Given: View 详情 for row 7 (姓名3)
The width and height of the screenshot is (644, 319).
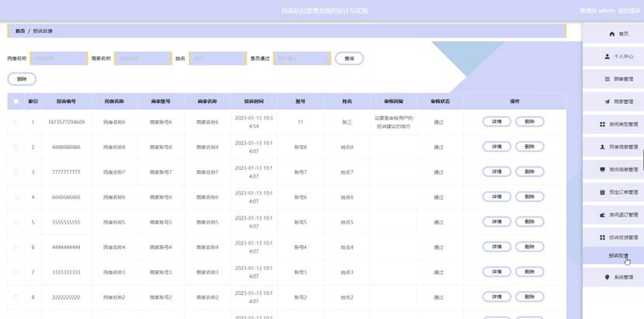Looking at the screenshot, I should [x=497, y=272].
